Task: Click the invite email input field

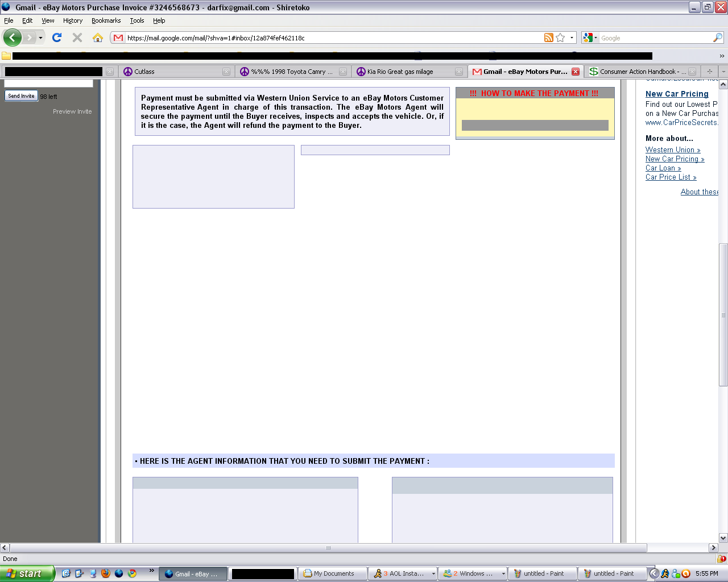Action: click(48, 83)
